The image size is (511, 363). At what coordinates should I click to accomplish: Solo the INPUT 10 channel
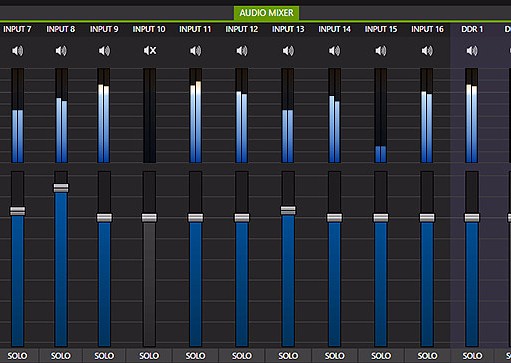[149, 356]
